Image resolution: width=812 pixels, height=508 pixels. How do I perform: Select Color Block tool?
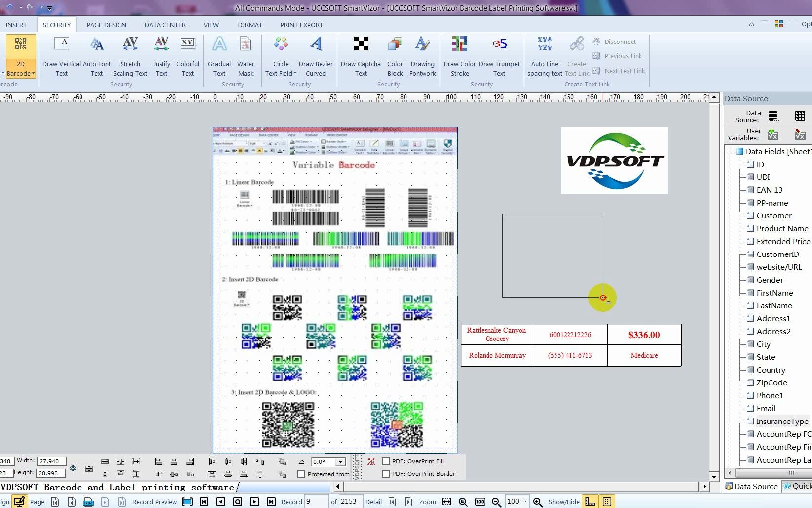point(395,57)
